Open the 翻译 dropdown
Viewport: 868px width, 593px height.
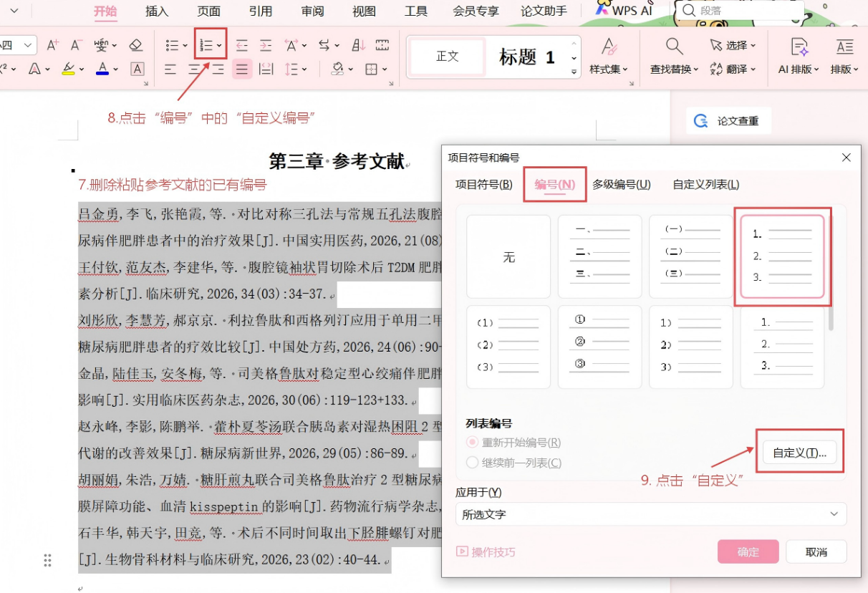pyautogui.click(x=733, y=69)
